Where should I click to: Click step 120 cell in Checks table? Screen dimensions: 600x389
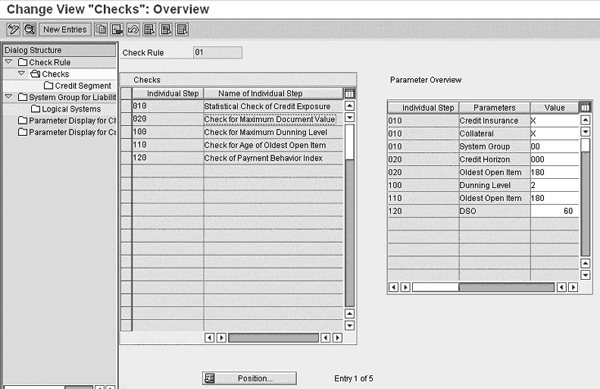point(168,158)
